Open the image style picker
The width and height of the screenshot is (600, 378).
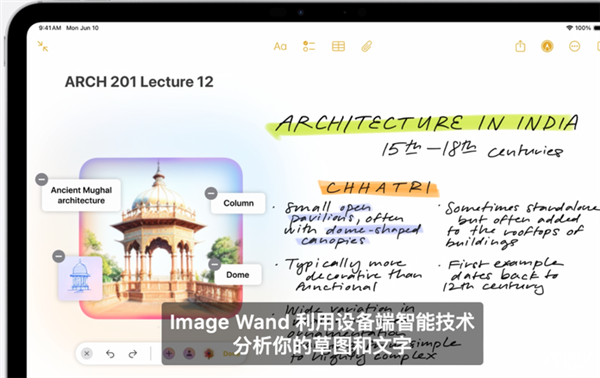coord(209,354)
